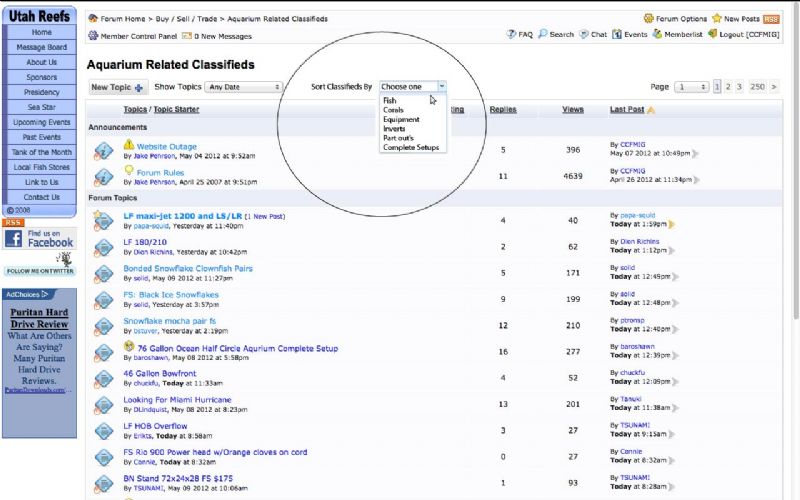The image size is (800, 500).
Task: Open the 'Bonded Snowflake Clownfish Pairs' topic
Action: [x=188, y=269]
